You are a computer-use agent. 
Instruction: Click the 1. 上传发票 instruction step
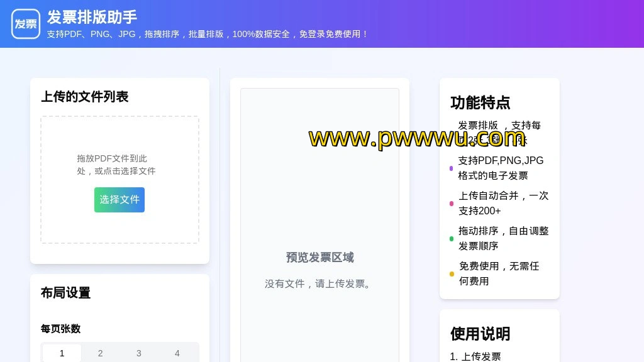475,356
